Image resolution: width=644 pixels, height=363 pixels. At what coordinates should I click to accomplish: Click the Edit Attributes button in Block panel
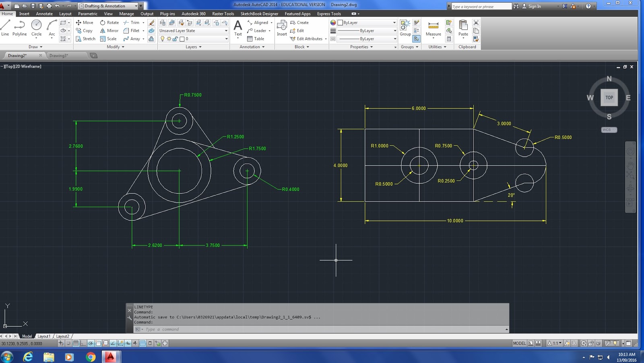pyautogui.click(x=307, y=39)
